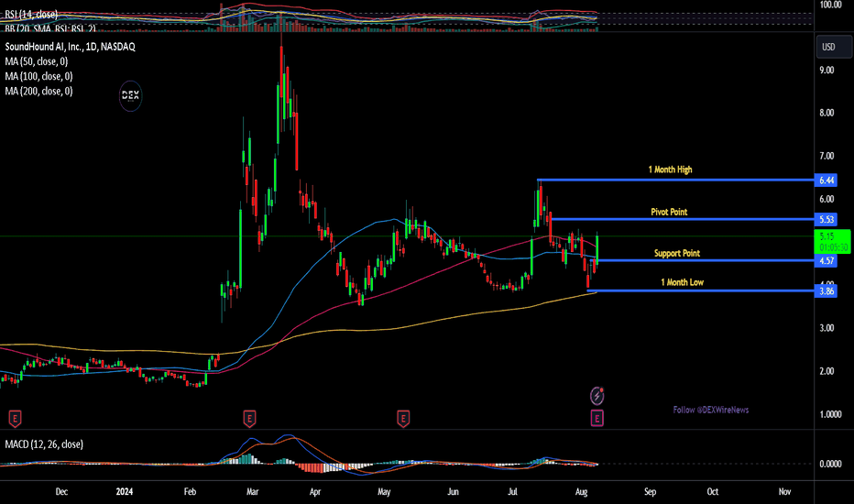
Task: Click the lightning bolt news icon
Action: (x=597, y=396)
